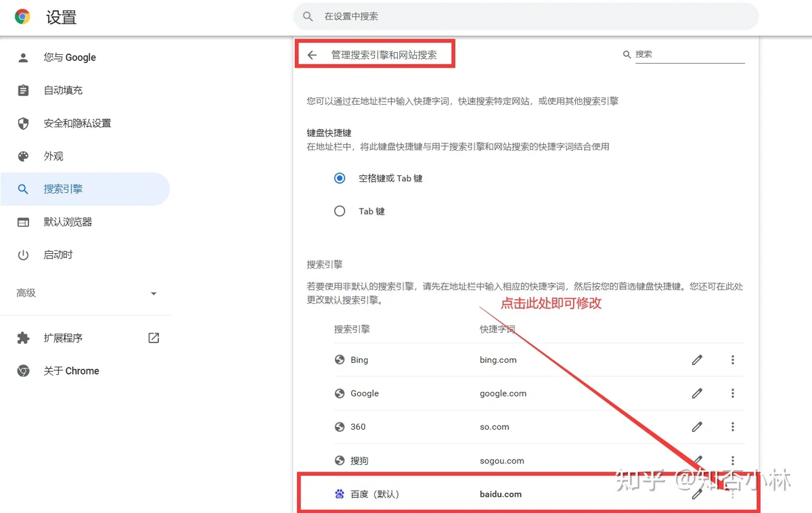Viewport: 812px width, 513px height.
Task: Click the small magnifier icon beside 搜索 field
Action: [627, 54]
